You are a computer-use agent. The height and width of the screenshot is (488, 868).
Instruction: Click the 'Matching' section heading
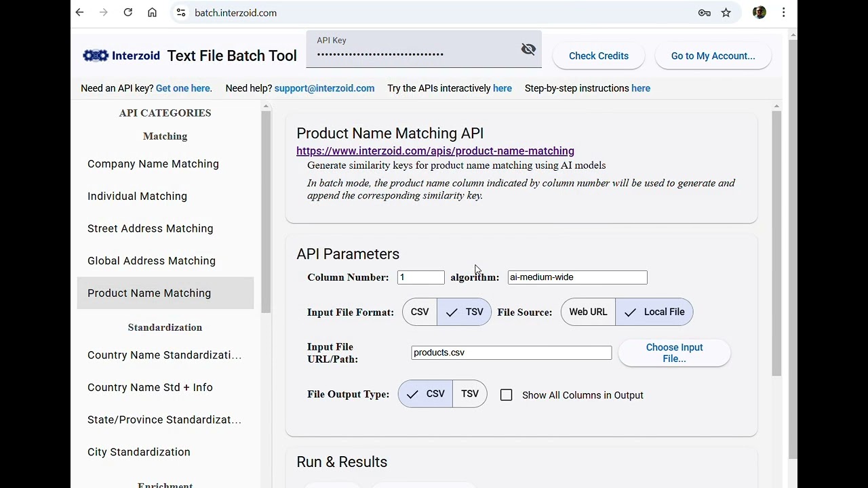tap(165, 136)
